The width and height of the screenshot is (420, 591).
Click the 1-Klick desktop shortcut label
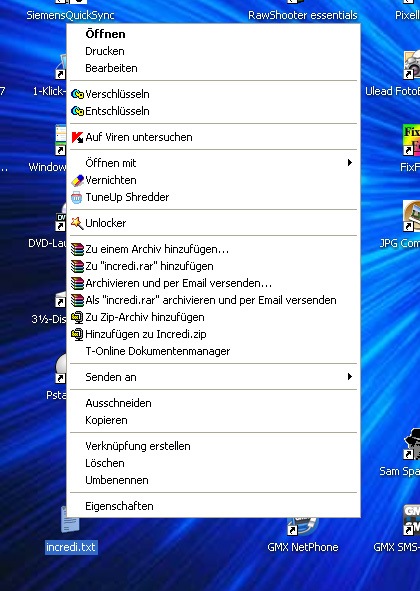click(x=49, y=91)
